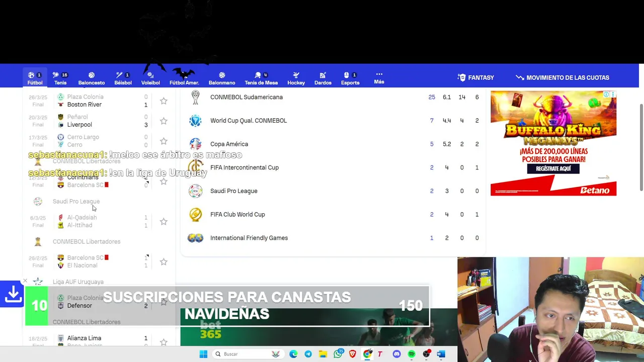Star the Plaza Colonia vs Defensor match
The image size is (644, 362).
click(164, 302)
